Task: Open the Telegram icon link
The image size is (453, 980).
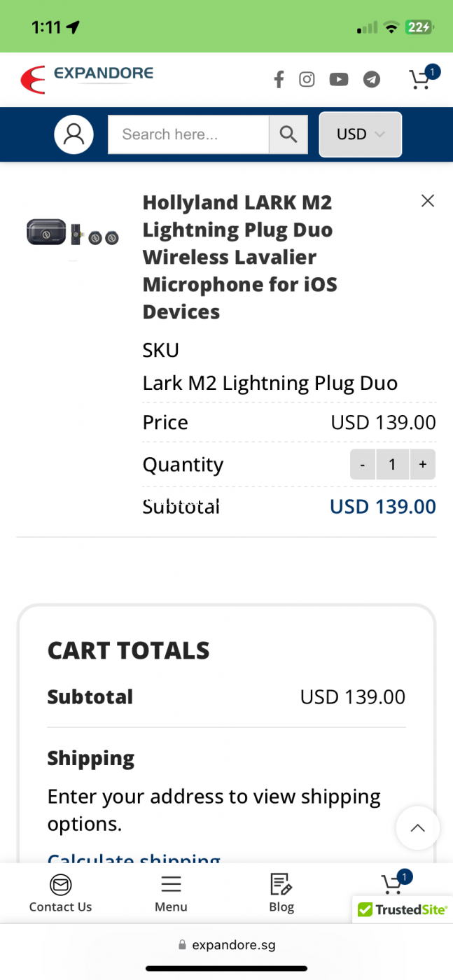Action: coord(372,79)
